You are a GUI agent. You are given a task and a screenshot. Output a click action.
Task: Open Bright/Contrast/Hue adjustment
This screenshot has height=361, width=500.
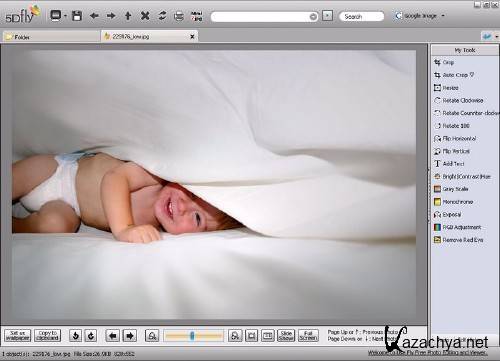(462, 176)
